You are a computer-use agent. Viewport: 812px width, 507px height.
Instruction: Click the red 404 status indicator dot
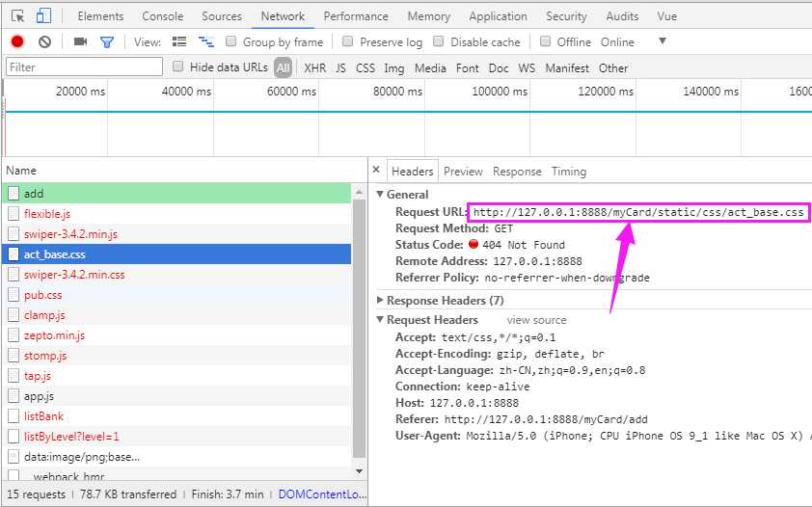473,244
